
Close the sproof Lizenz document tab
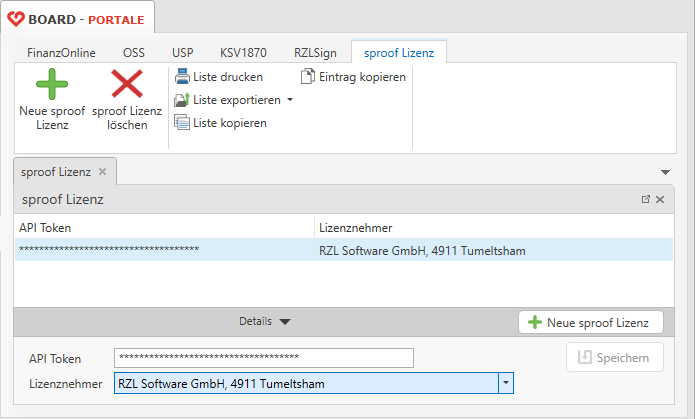coord(102,172)
